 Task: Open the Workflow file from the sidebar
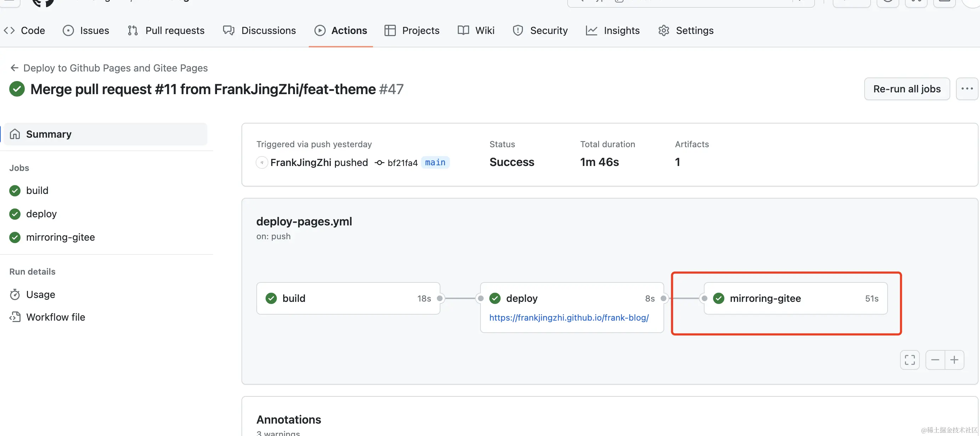pos(56,317)
